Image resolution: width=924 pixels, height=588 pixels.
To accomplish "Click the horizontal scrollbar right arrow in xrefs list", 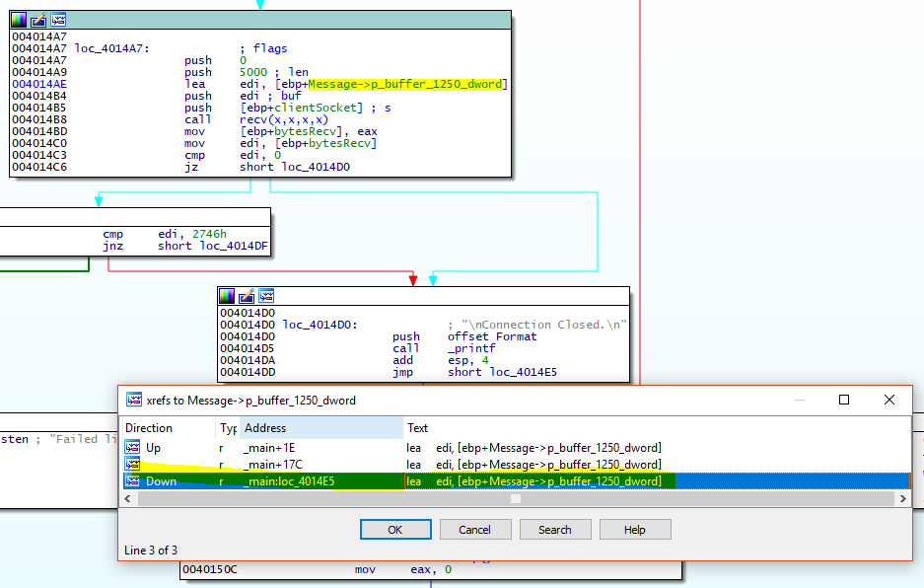I will point(902,499).
